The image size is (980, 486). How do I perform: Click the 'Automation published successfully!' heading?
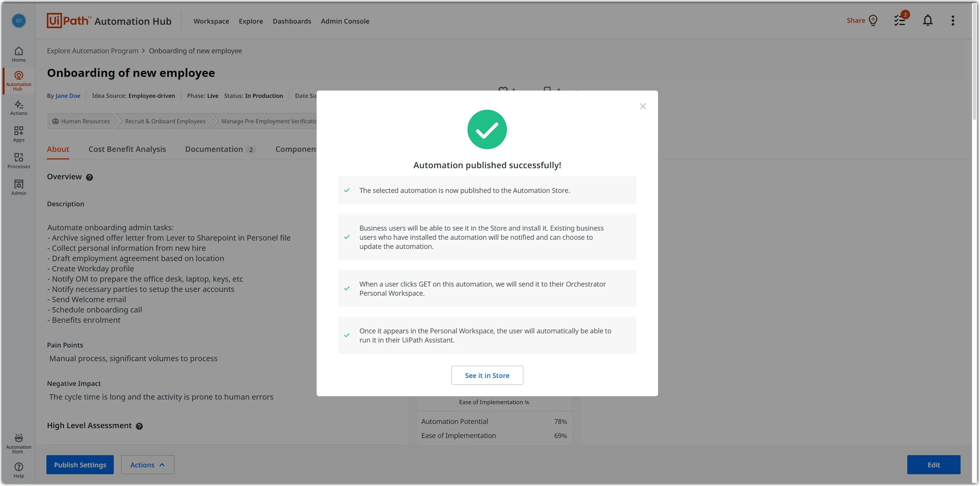tap(487, 165)
